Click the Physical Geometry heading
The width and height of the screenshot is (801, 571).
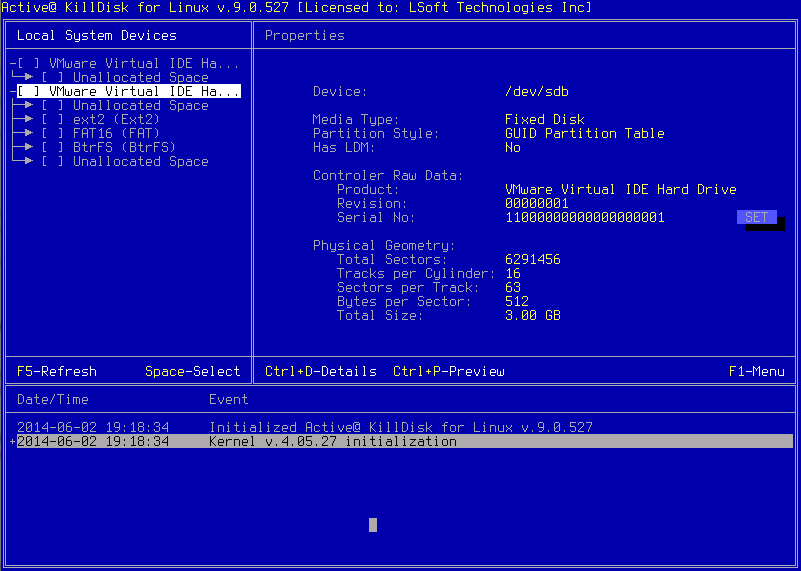384,246
